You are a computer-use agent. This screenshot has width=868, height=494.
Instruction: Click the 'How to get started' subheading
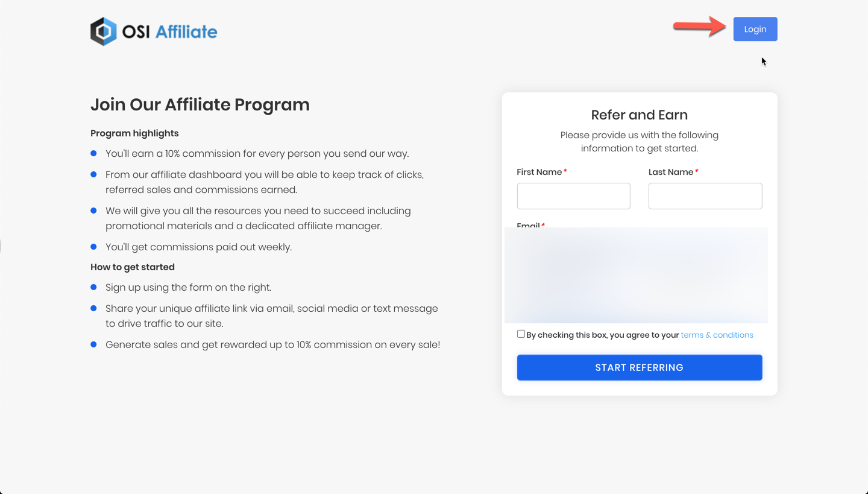132,267
